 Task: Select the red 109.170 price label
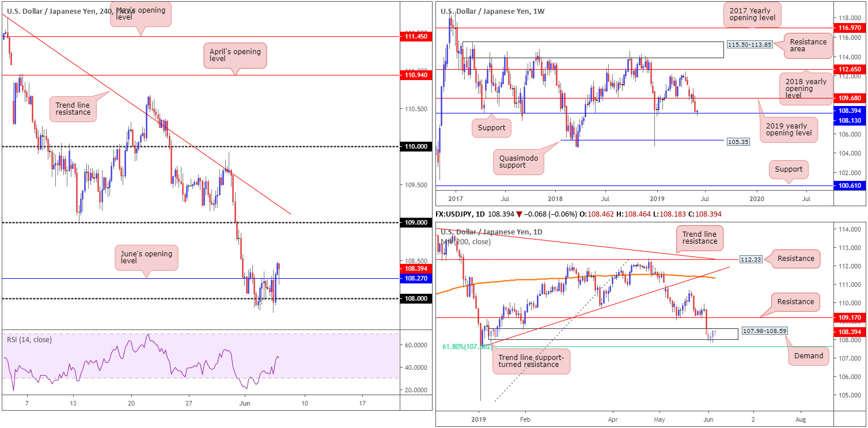point(851,317)
